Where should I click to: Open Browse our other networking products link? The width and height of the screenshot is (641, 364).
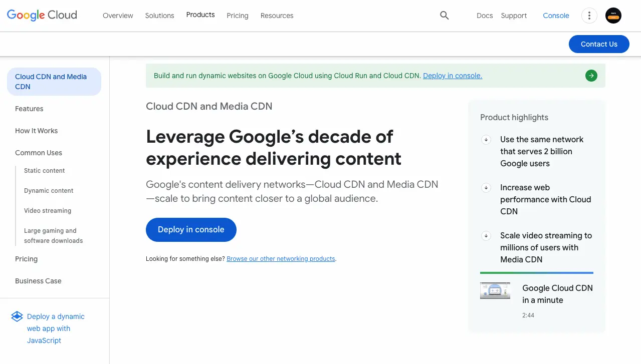point(281,259)
